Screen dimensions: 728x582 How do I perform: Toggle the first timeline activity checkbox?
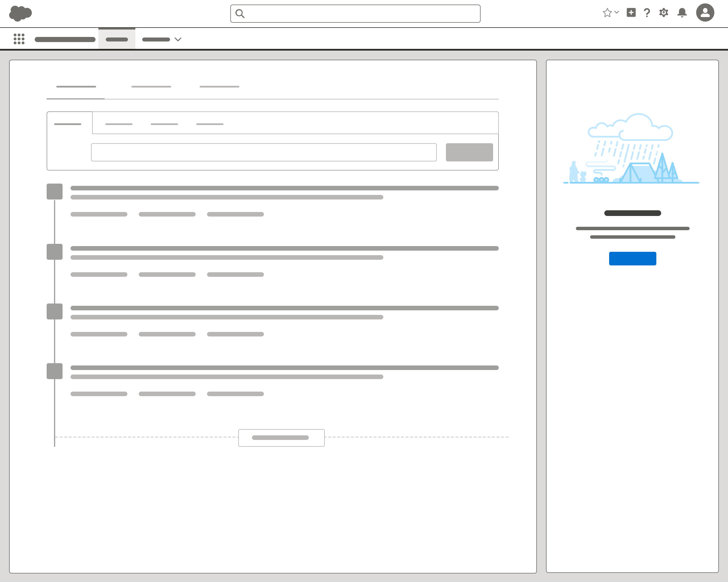pyautogui.click(x=55, y=191)
